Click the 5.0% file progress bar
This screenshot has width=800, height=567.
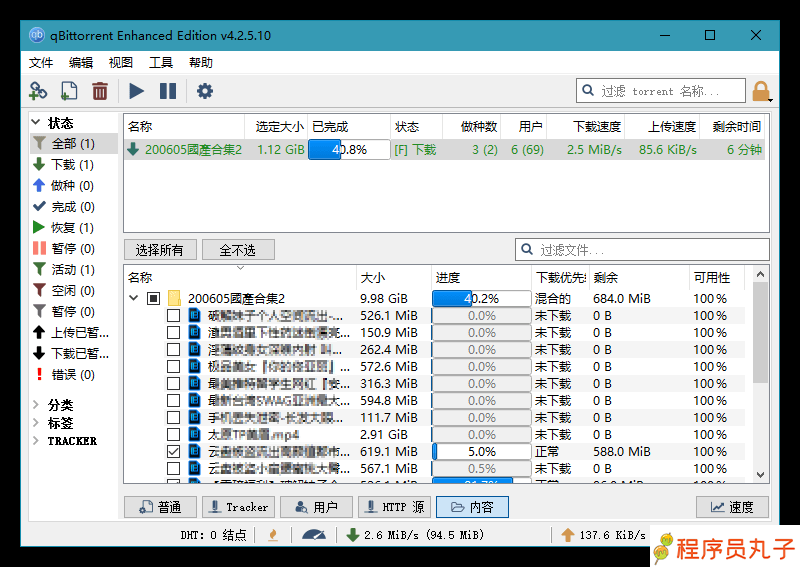pyautogui.click(x=481, y=452)
